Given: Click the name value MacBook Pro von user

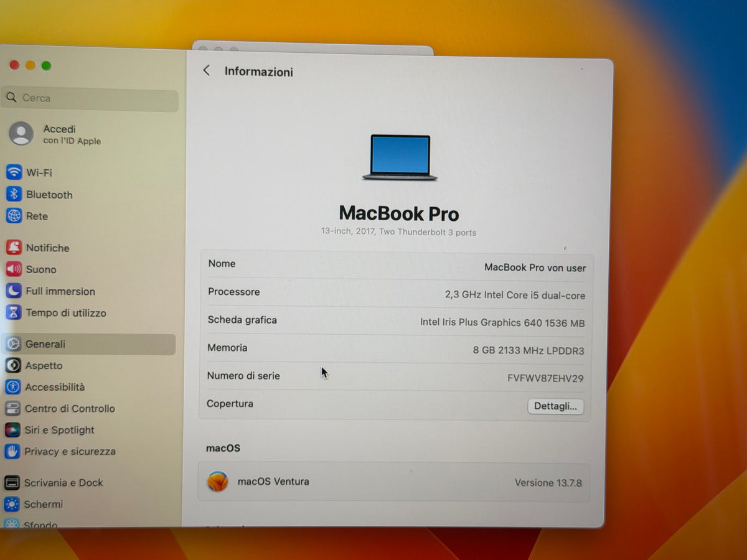Looking at the screenshot, I should point(535,268).
